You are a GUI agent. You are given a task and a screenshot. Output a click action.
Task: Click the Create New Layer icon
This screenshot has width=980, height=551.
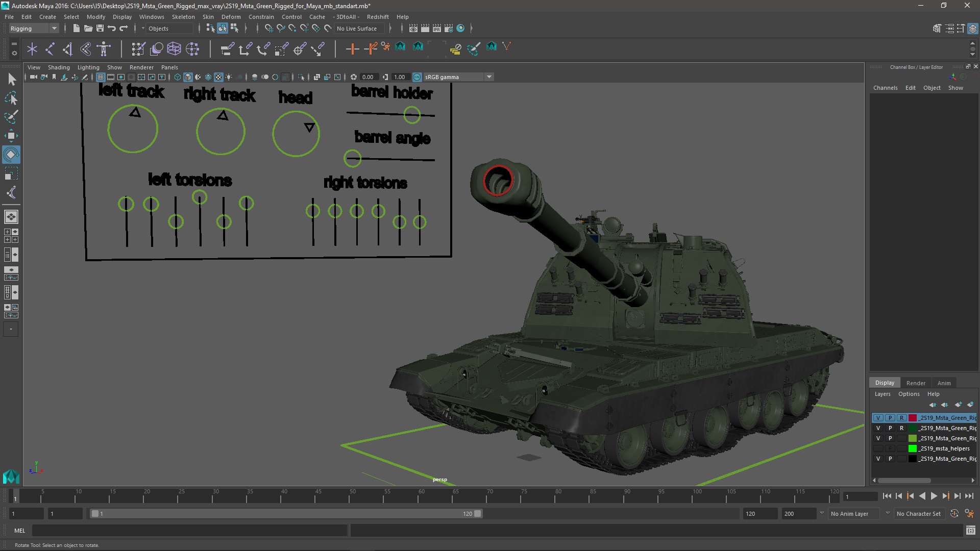(958, 405)
